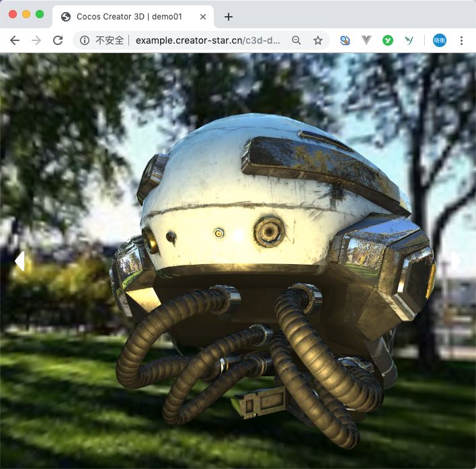Click the macOS green maximize button

coord(40,14)
